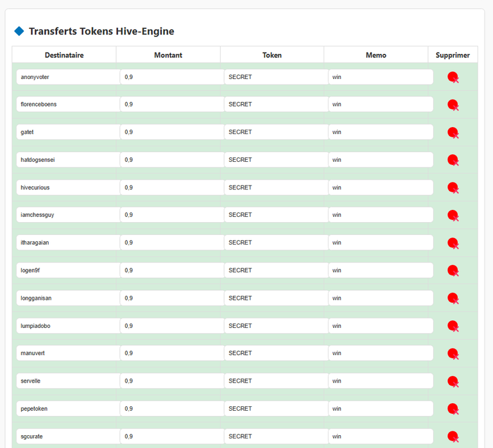Viewport: 493px width, 448px height.
Task: Click the Montant column header
Action: [x=168, y=55]
